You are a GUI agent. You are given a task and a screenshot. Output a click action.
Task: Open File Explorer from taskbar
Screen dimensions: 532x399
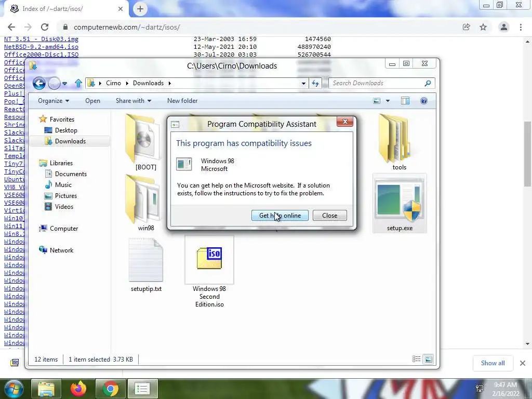point(46,389)
